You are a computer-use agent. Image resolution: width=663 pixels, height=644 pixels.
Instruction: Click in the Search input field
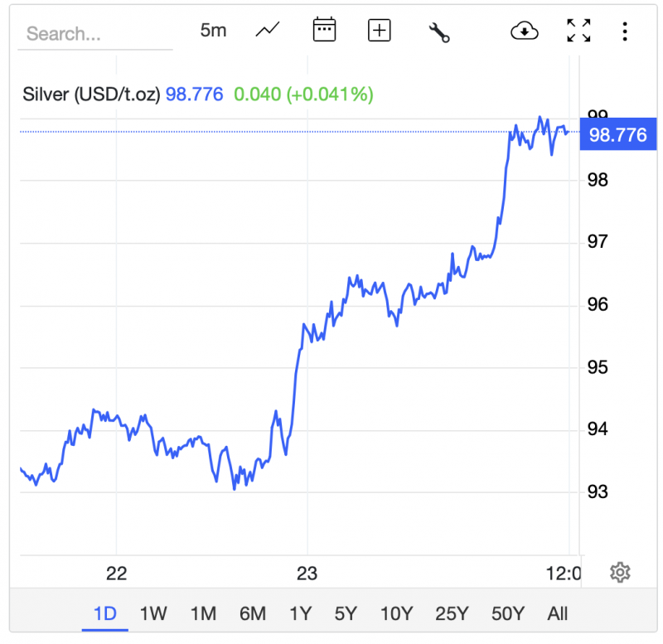[95, 34]
